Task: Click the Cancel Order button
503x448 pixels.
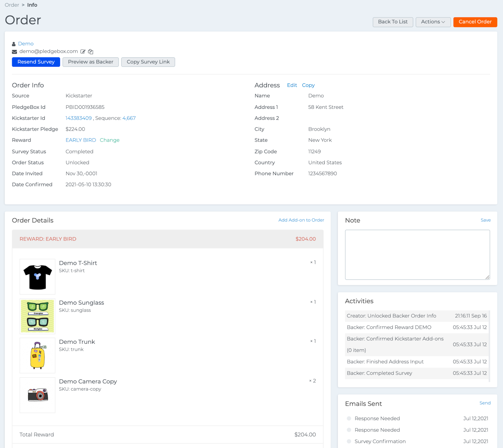Action: tap(475, 22)
